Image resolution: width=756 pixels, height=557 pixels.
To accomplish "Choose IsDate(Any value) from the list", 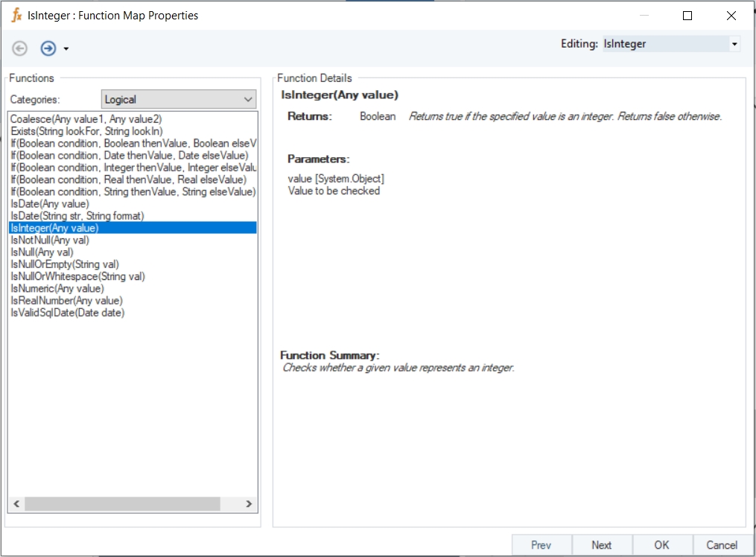I will 50,203.
